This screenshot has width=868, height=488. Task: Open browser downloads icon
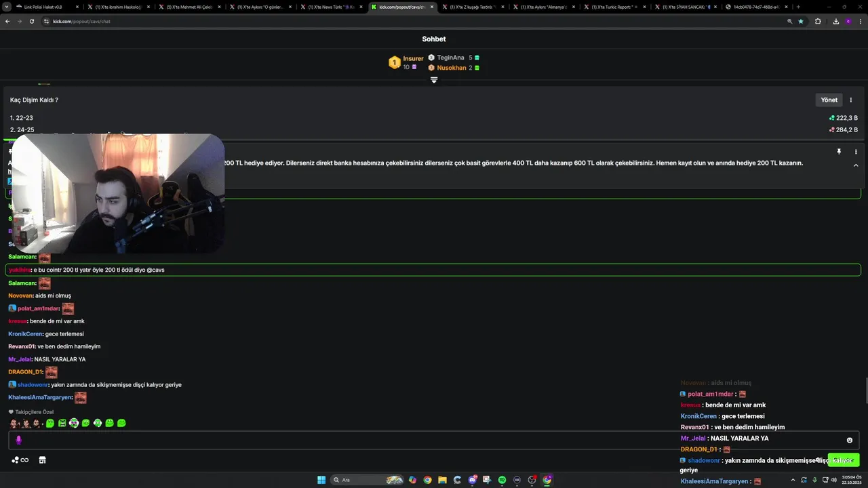[x=835, y=21]
